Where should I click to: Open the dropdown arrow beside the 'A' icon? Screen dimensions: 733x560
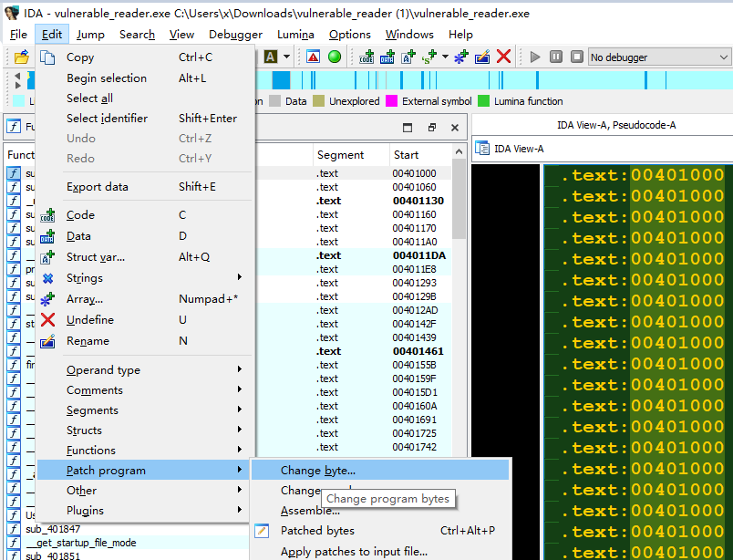coord(286,57)
